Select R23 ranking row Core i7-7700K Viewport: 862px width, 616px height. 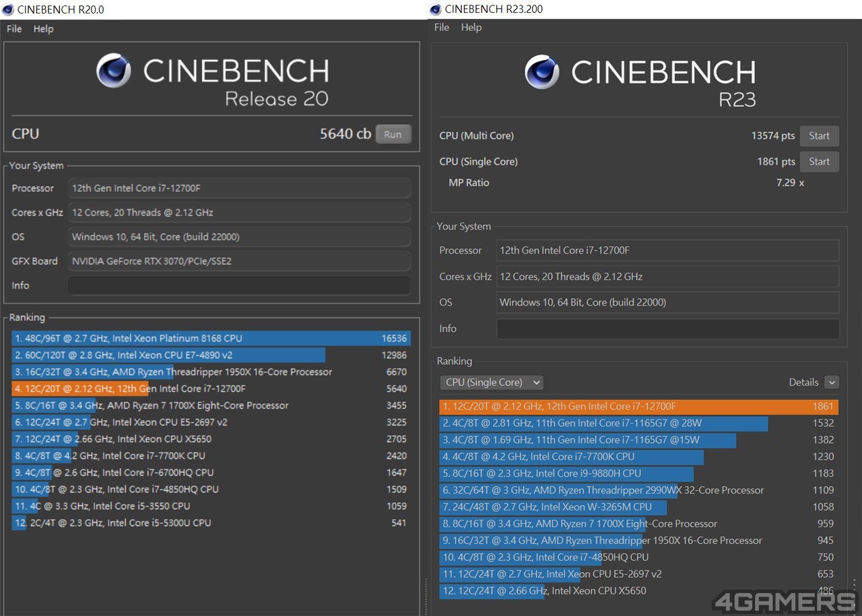(x=639, y=457)
